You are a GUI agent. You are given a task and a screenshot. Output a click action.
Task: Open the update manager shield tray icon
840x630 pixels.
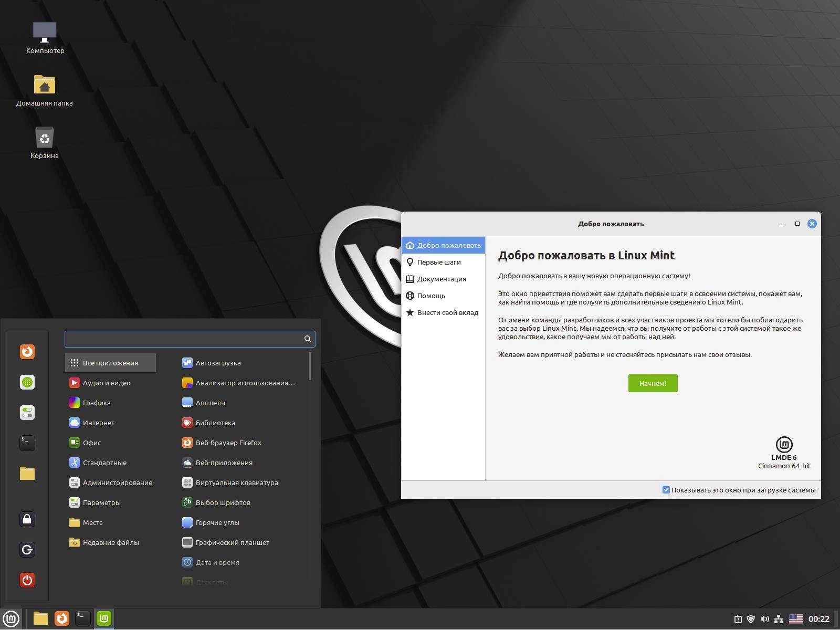[x=751, y=619]
